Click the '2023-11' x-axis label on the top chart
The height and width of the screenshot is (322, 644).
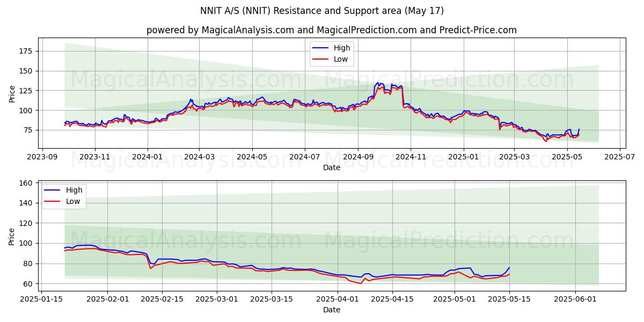point(95,157)
